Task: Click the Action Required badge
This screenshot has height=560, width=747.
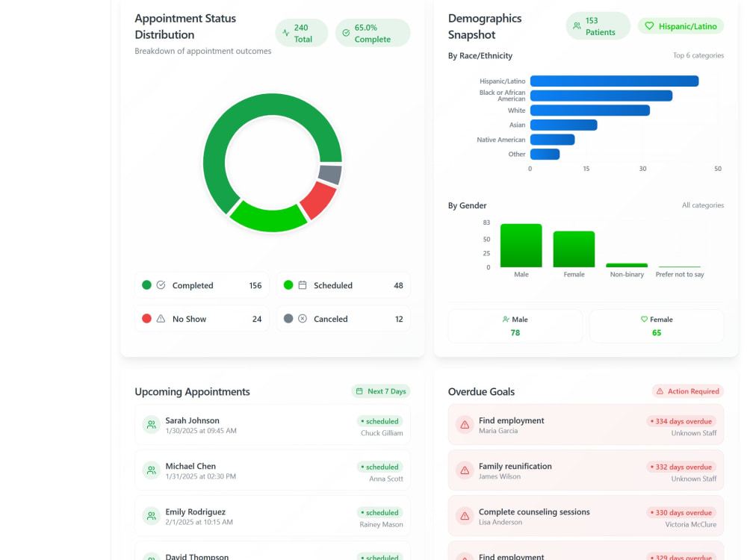Action: click(x=688, y=391)
